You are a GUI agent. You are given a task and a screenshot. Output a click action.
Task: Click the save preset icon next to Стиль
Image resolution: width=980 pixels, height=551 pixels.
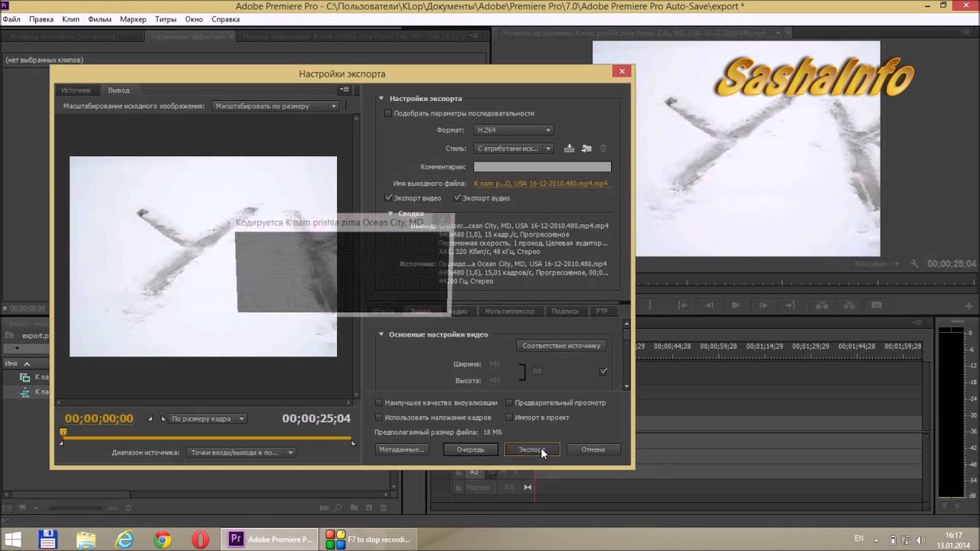pyautogui.click(x=569, y=148)
